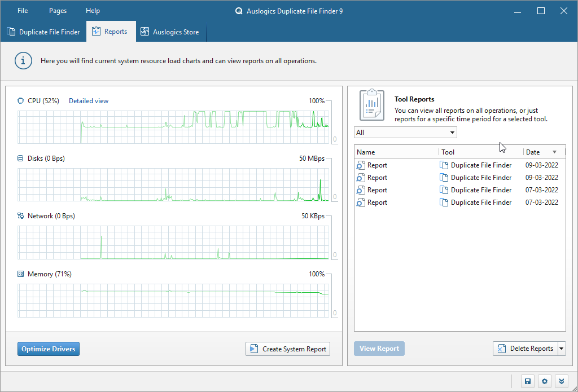The width and height of the screenshot is (578, 392).
Task: Open CPU Detailed view link
Action: pyautogui.click(x=89, y=101)
